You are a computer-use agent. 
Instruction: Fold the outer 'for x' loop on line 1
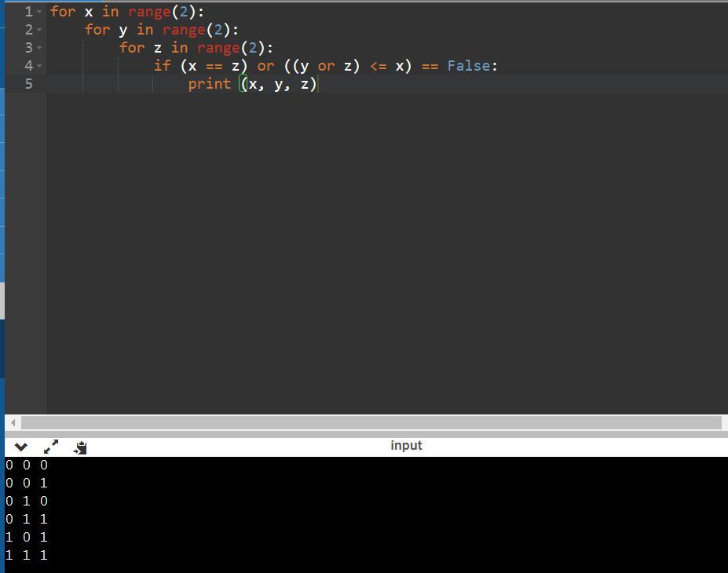click(x=39, y=13)
